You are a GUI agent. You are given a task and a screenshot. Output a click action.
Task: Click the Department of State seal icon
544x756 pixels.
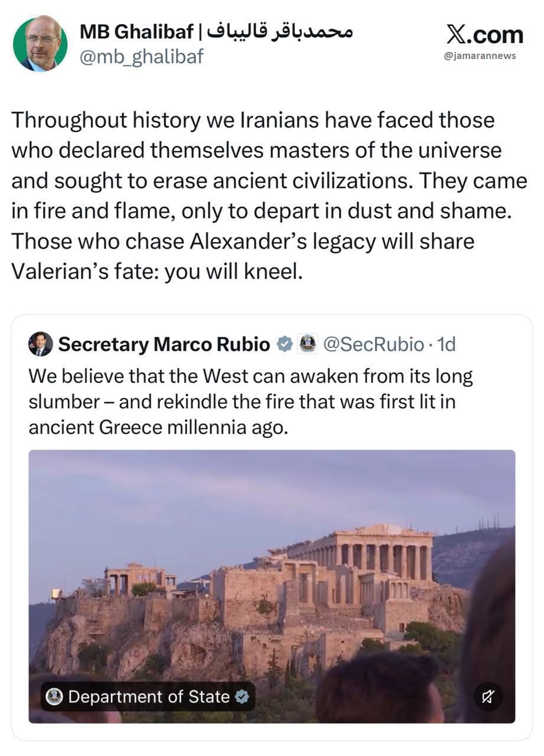pos(54,697)
